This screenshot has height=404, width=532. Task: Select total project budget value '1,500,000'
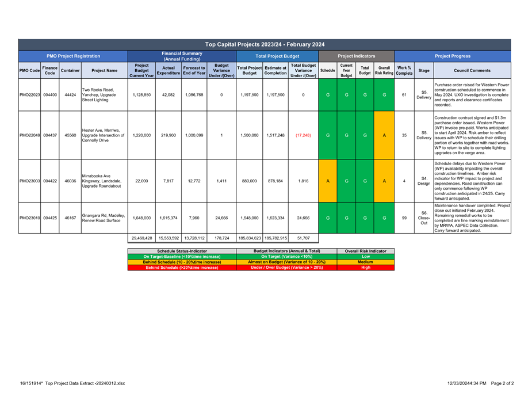[x=250, y=135]
